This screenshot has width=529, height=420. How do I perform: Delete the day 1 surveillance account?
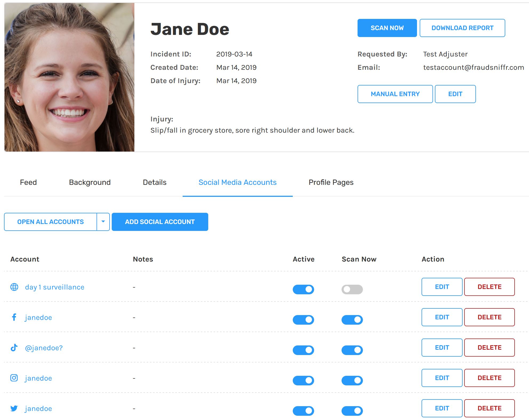[x=490, y=287]
